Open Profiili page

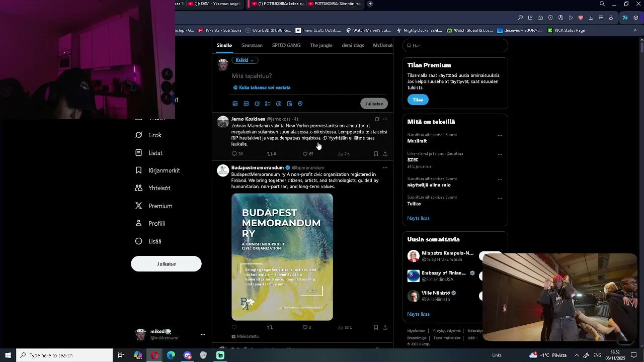pyautogui.click(x=150, y=224)
